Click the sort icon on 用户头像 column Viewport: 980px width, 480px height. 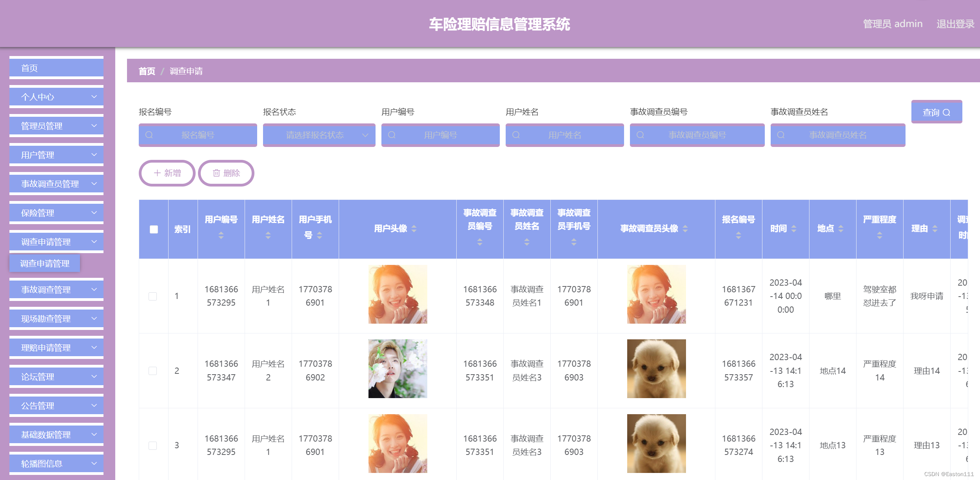tap(414, 228)
